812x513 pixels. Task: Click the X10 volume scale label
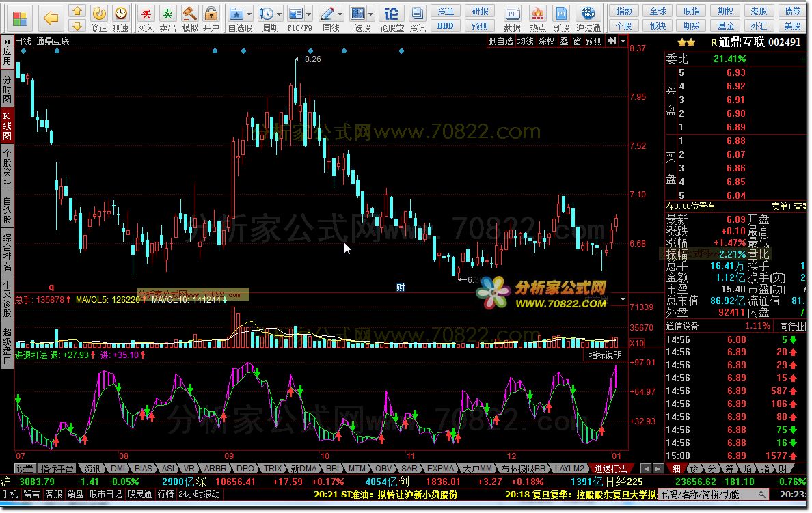637,343
